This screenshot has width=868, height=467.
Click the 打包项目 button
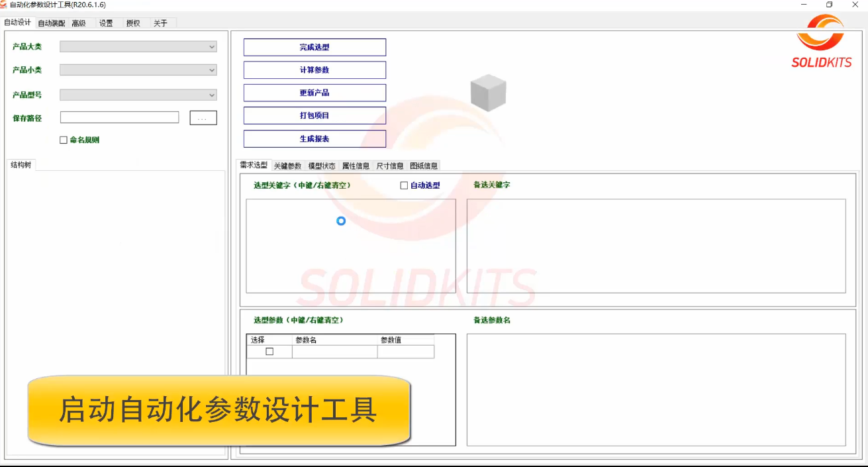[314, 116]
